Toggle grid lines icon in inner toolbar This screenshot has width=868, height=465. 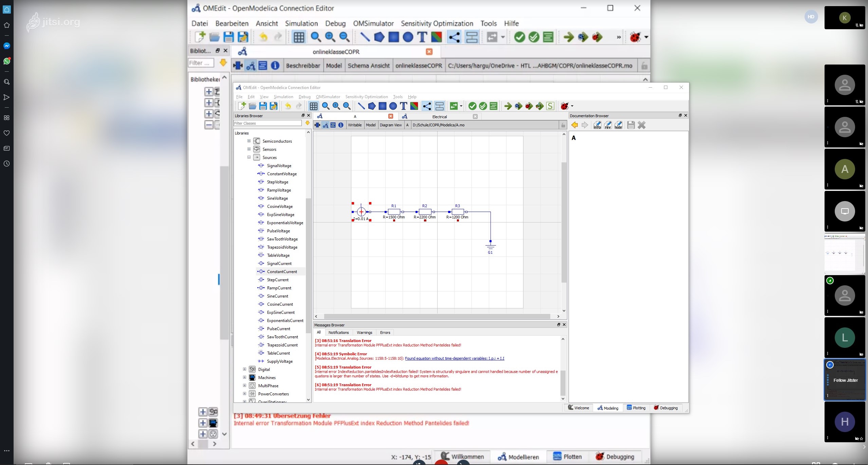point(313,106)
